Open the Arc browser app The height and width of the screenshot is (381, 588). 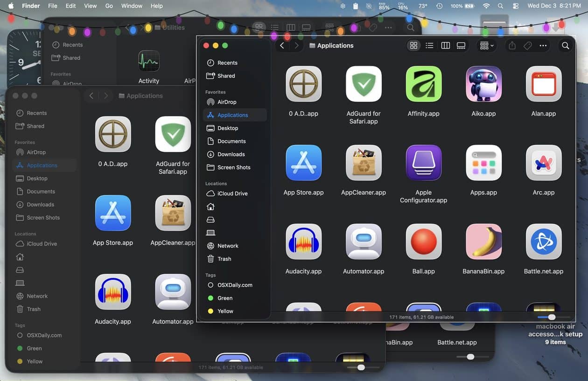[543, 162]
